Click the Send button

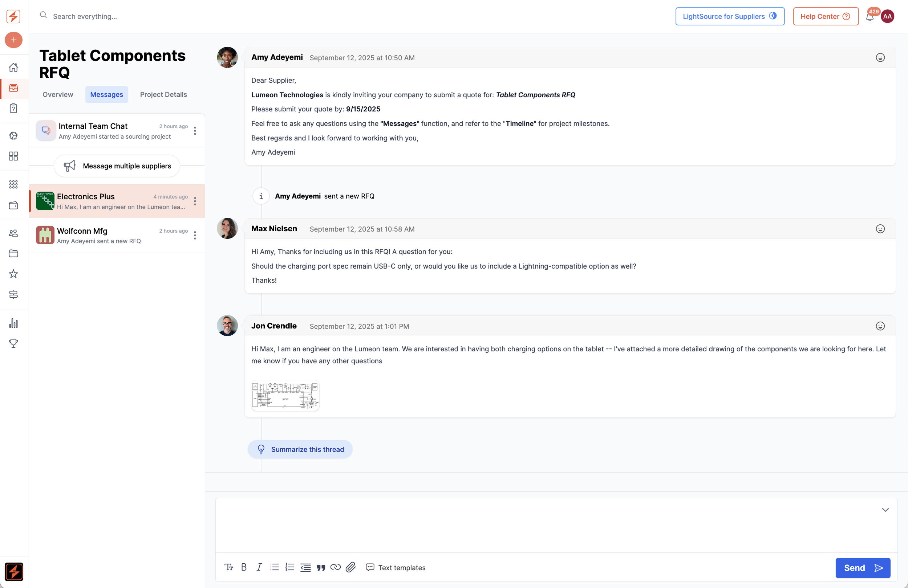(863, 568)
